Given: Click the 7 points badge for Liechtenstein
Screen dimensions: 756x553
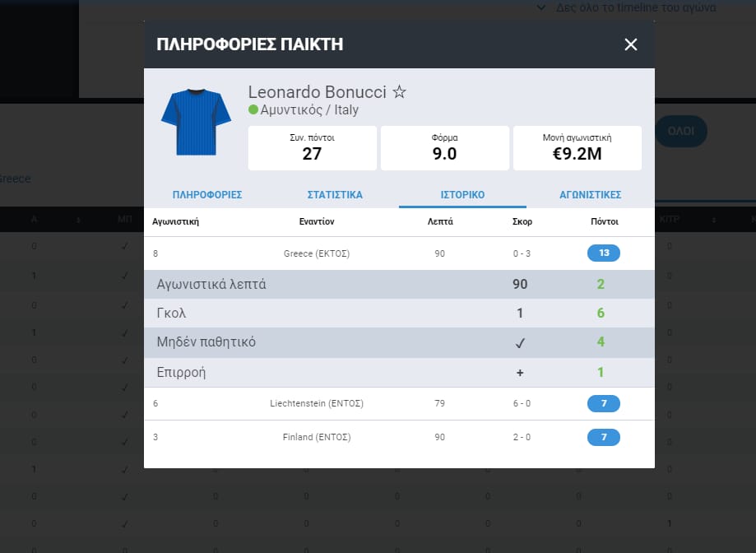Looking at the screenshot, I should click(x=604, y=403).
